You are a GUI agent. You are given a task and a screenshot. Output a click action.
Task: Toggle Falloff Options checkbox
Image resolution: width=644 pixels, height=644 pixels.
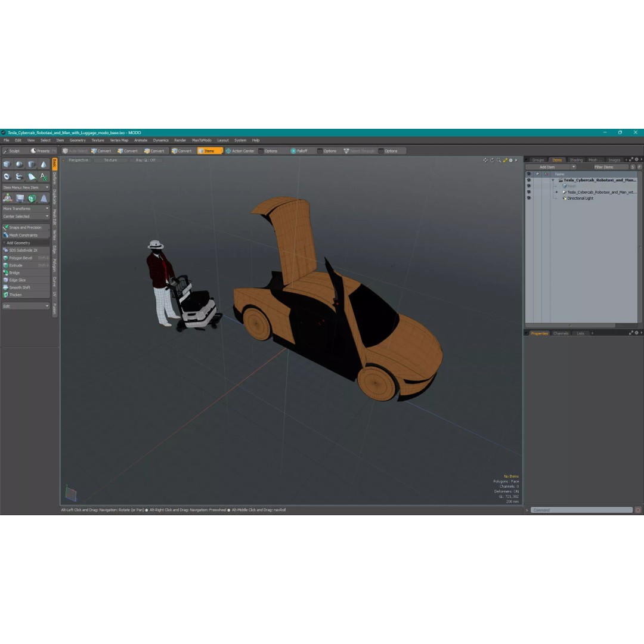(x=320, y=151)
